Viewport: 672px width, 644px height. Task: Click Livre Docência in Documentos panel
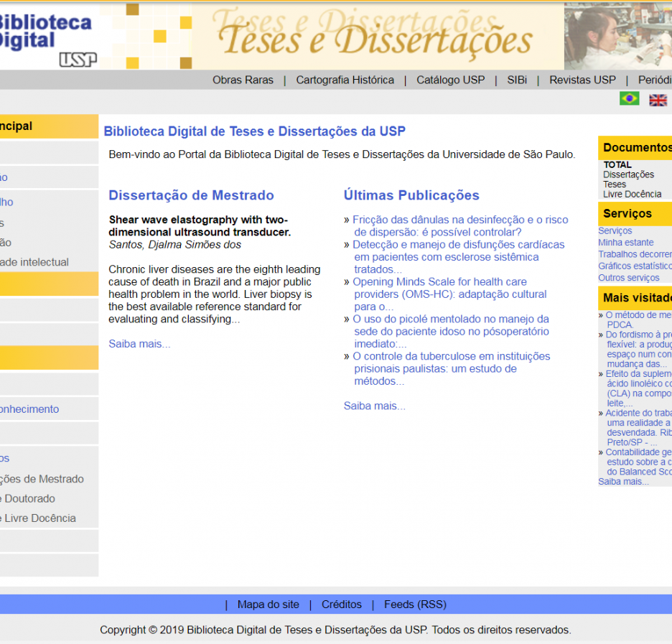pos(632,195)
